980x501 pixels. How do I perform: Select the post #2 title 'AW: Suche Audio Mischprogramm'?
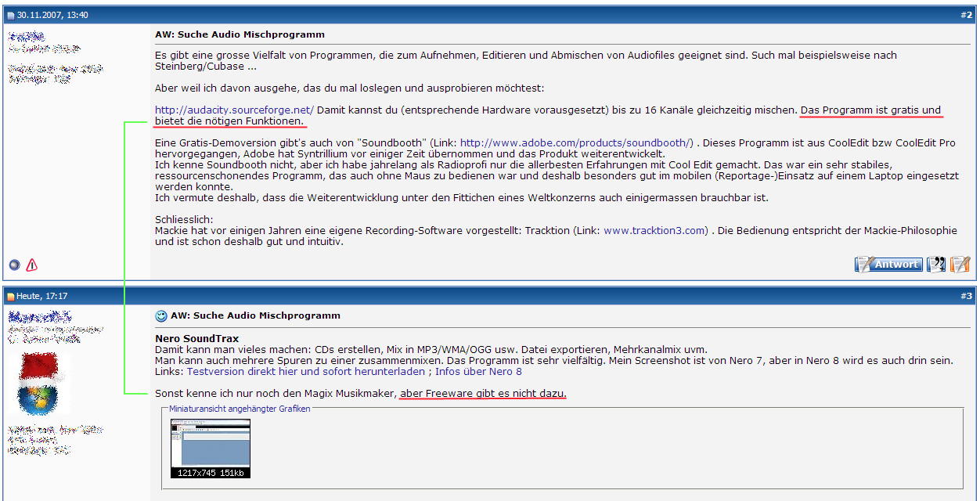240,35
